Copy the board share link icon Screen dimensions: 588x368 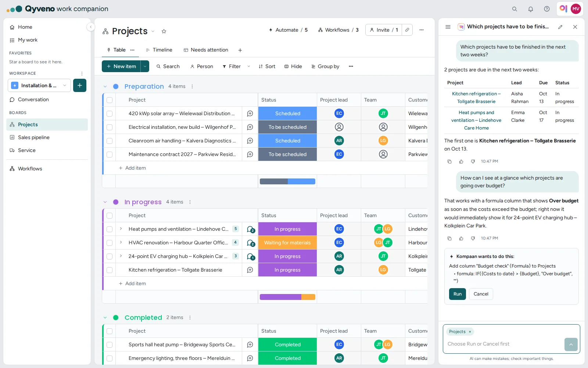[x=407, y=30]
